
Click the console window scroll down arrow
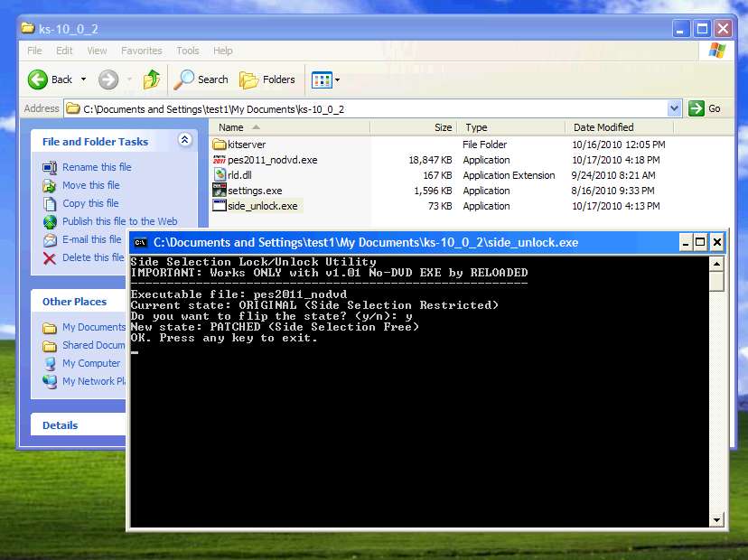click(x=716, y=519)
